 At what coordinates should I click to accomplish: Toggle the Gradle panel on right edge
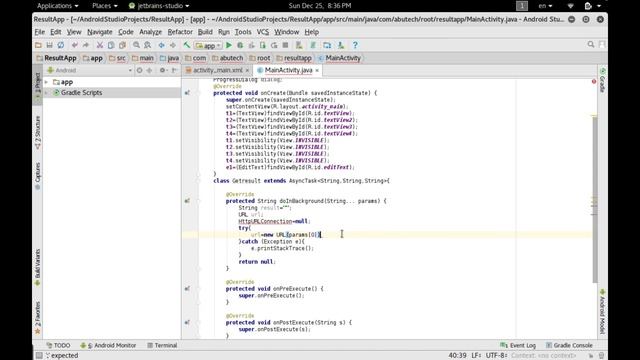coord(602,80)
